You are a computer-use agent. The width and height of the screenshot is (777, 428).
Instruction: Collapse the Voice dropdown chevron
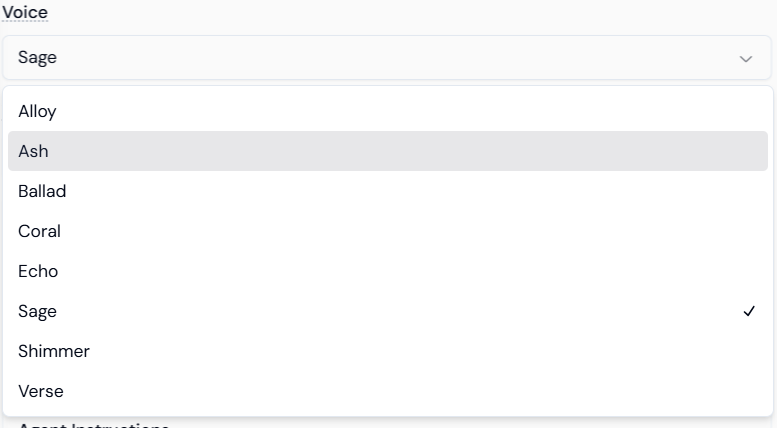click(x=745, y=59)
